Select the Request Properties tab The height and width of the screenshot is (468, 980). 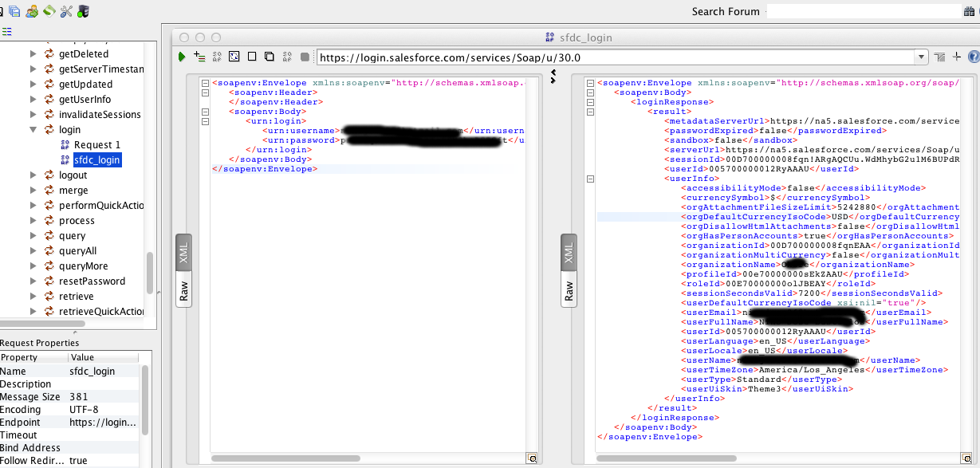click(x=40, y=343)
